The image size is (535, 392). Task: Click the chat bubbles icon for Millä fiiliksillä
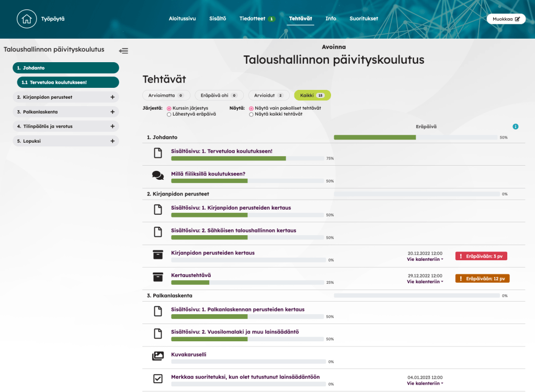tap(157, 175)
